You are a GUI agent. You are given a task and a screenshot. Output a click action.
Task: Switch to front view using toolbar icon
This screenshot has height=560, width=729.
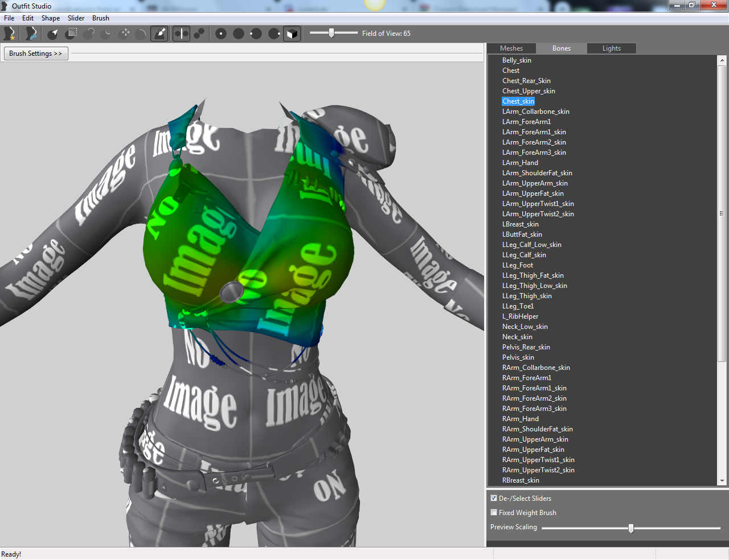point(221,34)
